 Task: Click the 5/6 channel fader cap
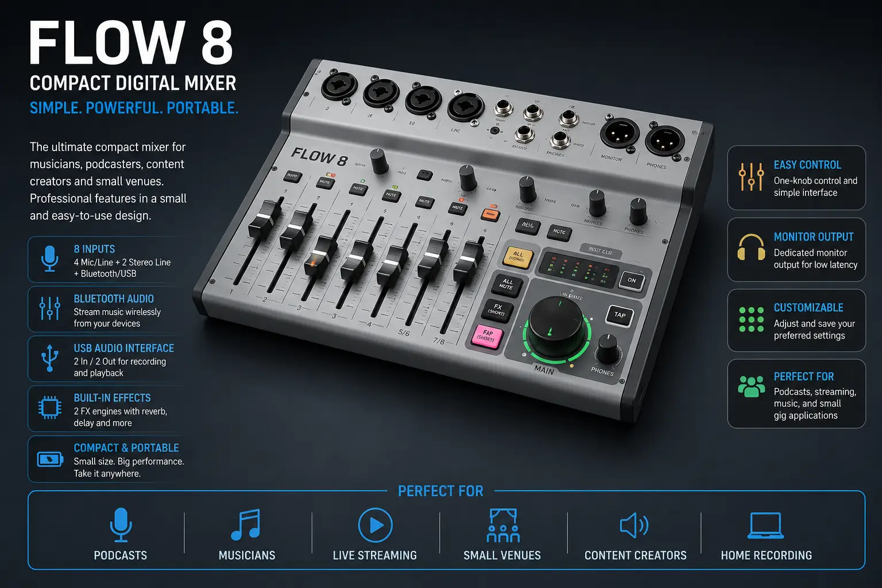(434, 258)
